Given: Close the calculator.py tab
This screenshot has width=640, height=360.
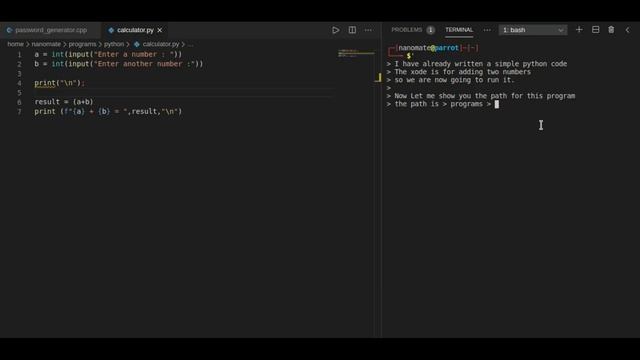Looking at the screenshot, I should click(x=160, y=30).
